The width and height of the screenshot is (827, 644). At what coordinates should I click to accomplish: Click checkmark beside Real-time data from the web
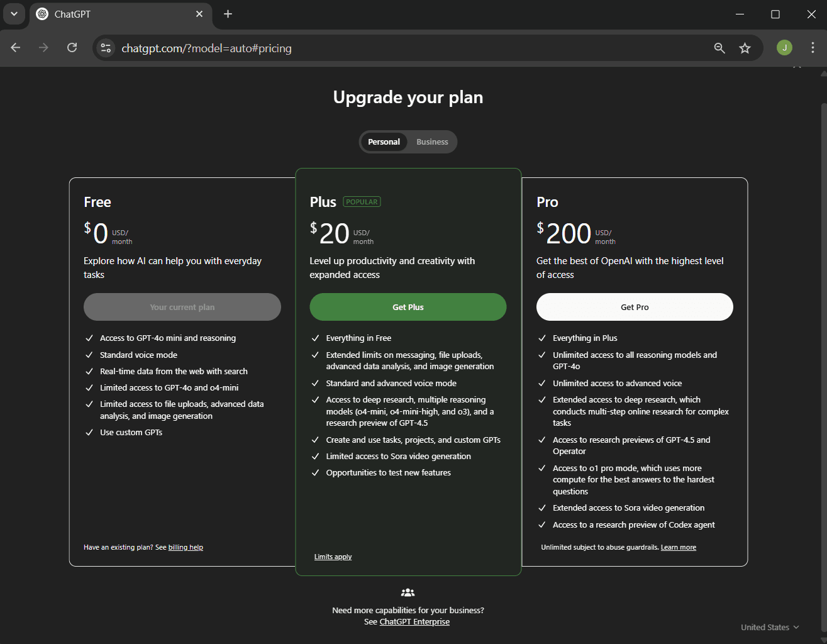89,371
